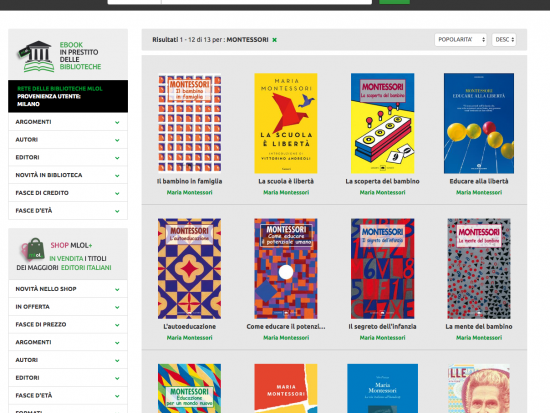Click author Maria Montessori under La scoperta del bambino

pos(382,192)
